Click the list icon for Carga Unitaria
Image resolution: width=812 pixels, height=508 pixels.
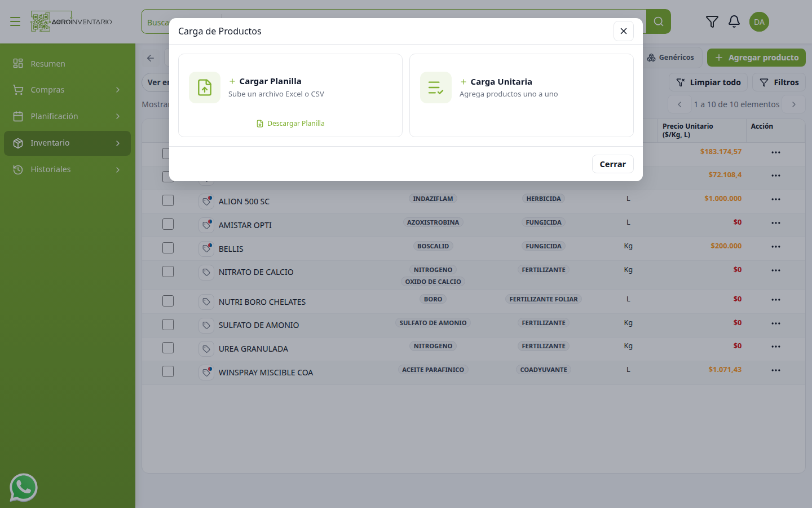click(436, 87)
